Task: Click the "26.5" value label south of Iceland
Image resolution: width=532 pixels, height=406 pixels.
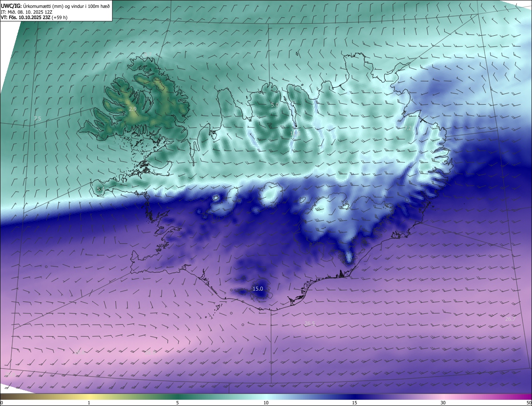Action: (310, 323)
